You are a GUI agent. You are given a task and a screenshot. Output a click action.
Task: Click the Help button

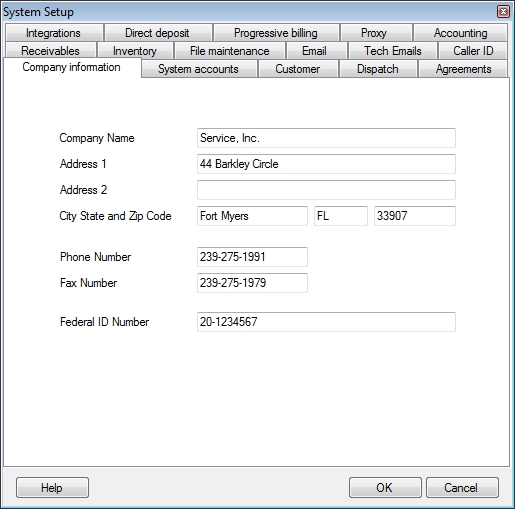tap(52, 488)
